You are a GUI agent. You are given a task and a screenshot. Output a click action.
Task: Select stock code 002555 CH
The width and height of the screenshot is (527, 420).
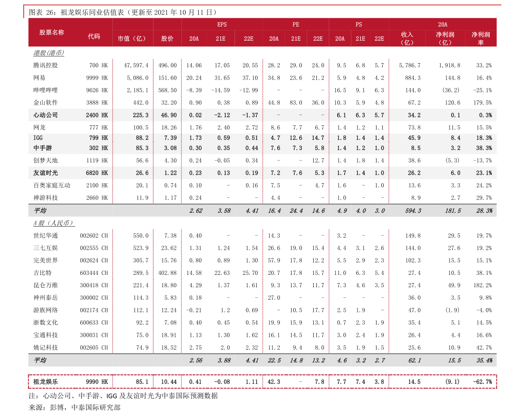(x=94, y=248)
